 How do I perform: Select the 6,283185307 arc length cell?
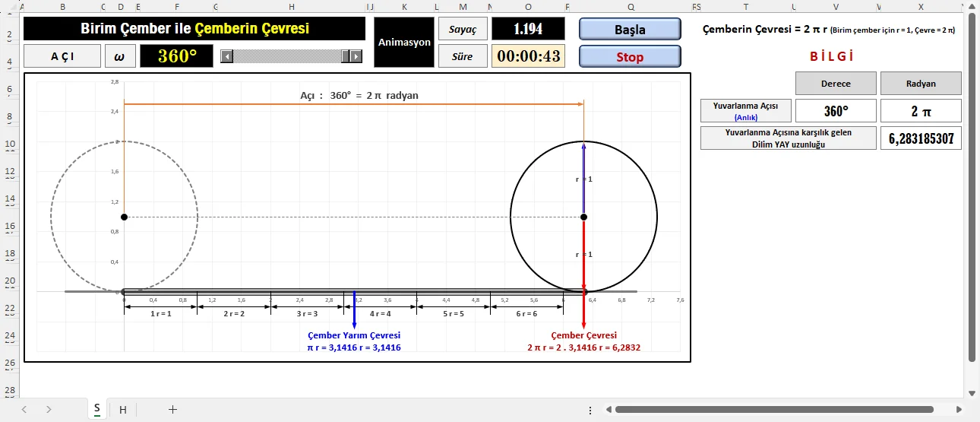[921, 138]
